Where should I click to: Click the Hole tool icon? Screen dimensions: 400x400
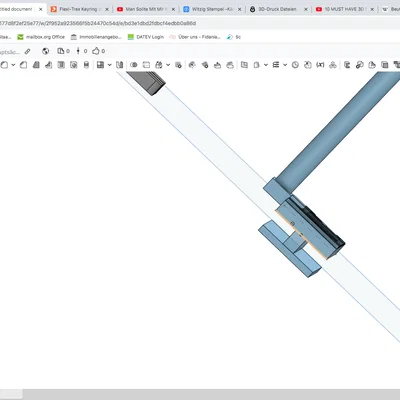click(x=74, y=65)
